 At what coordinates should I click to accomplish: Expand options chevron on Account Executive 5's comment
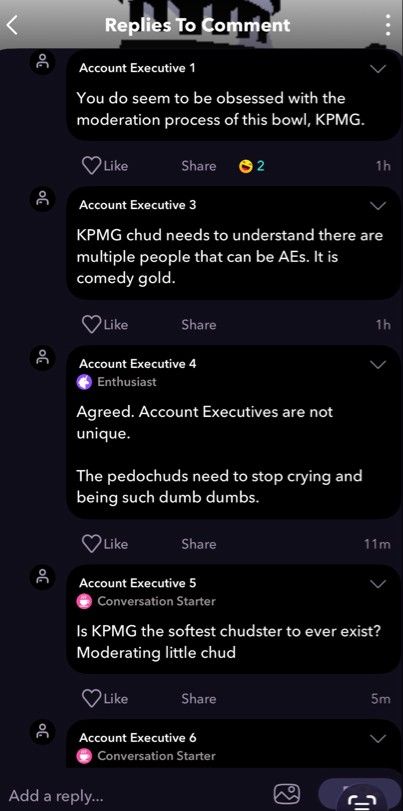(379, 584)
